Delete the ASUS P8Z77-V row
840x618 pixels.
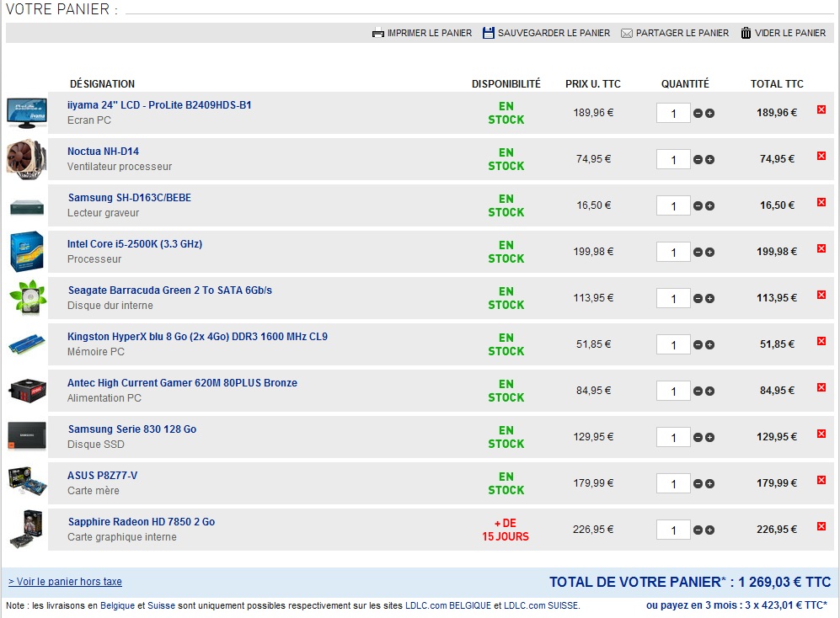pyautogui.click(x=821, y=480)
